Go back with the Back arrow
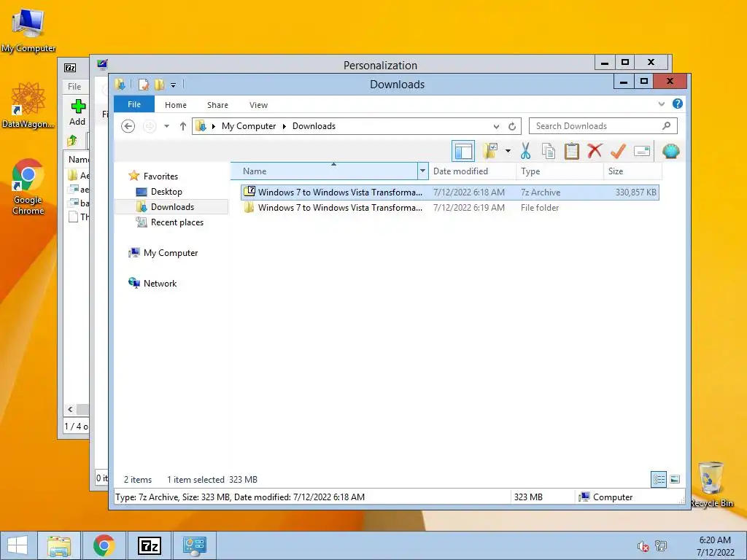The width and height of the screenshot is (747, 560). click(x=128, y=126)
